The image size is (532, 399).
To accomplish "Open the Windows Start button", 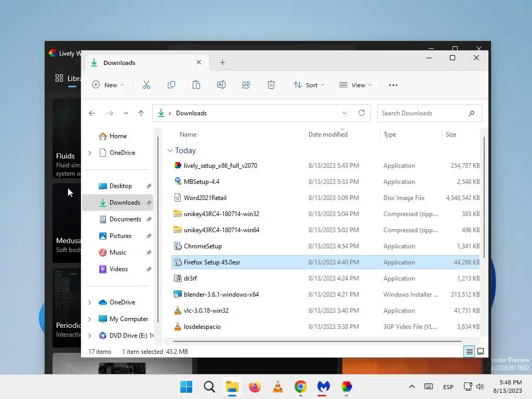I will coord(186,387).
